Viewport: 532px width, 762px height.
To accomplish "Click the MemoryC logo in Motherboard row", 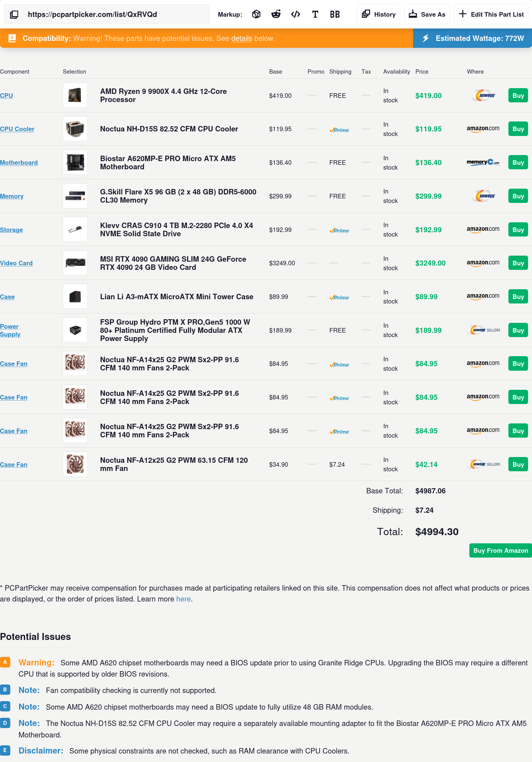I will point(483,162).
